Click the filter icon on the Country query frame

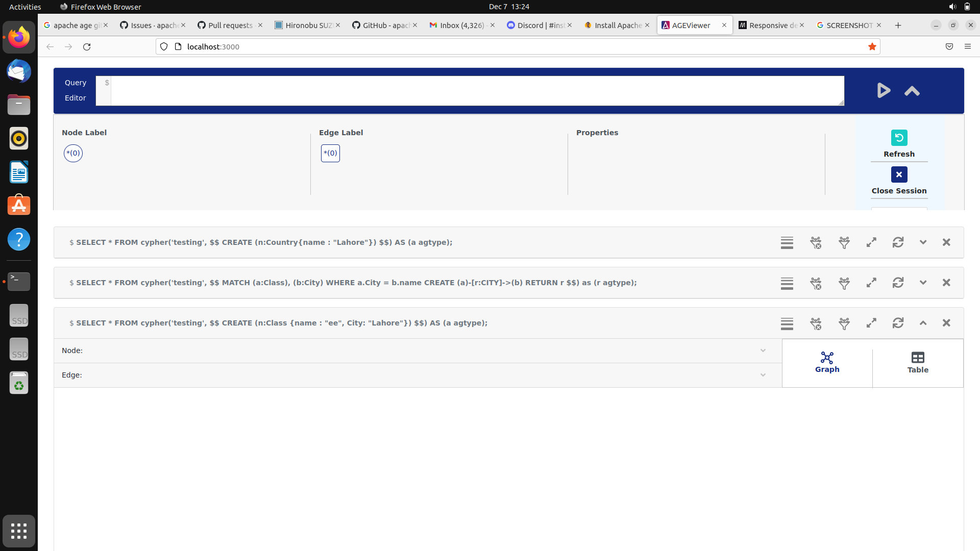(844, 242)
